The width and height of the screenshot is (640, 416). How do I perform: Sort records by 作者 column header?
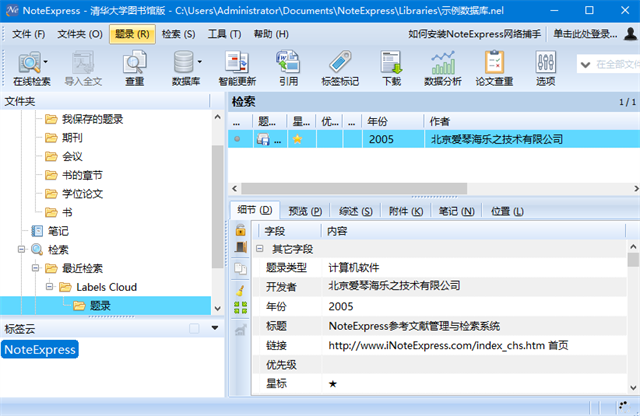531,121
